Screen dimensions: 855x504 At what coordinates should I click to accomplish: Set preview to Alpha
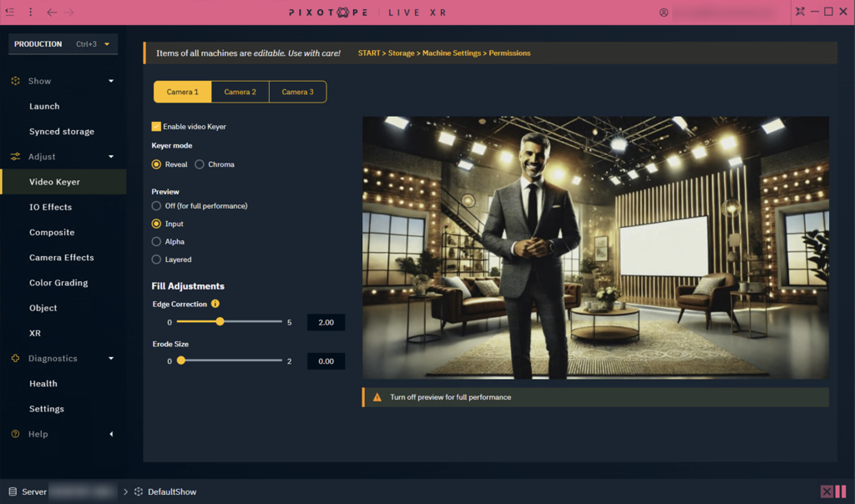point(157,242)
